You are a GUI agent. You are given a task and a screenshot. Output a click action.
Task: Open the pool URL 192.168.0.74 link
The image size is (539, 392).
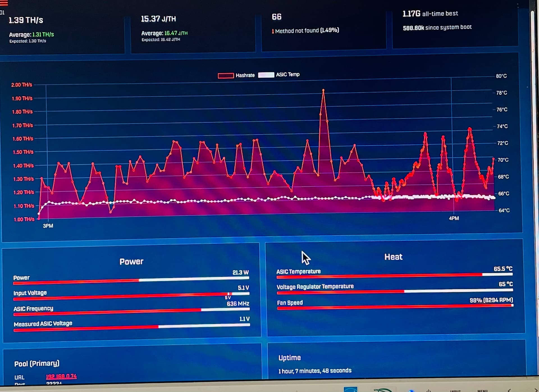(x=61, y=376)
